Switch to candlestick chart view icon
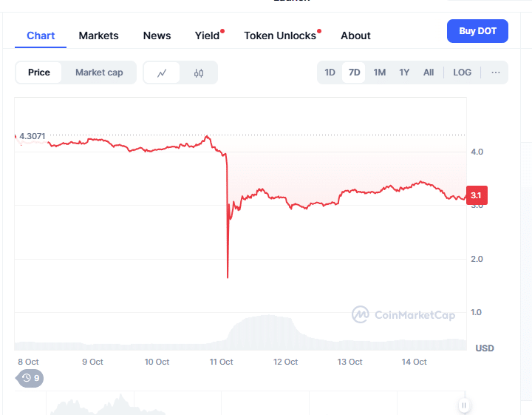The image size is (532, 415). [199, 72]
